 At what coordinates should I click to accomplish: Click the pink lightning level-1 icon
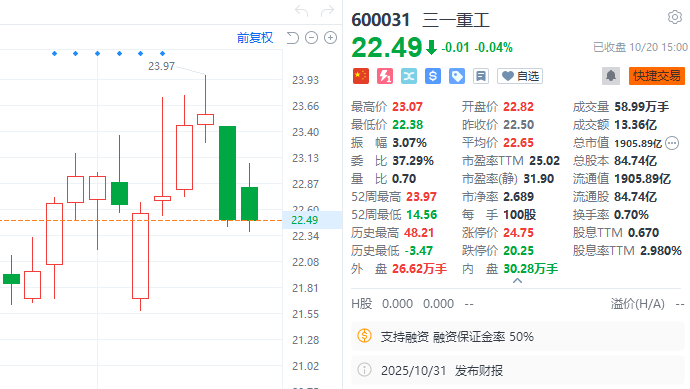[385, 76]
